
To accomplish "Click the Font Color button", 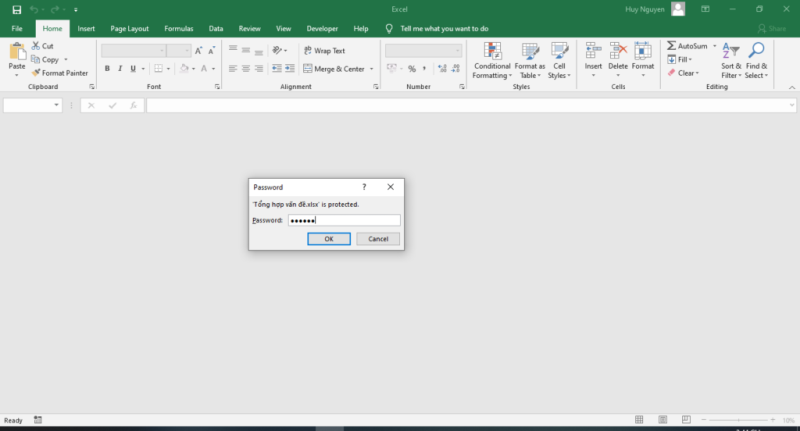I will click(204, 68).
